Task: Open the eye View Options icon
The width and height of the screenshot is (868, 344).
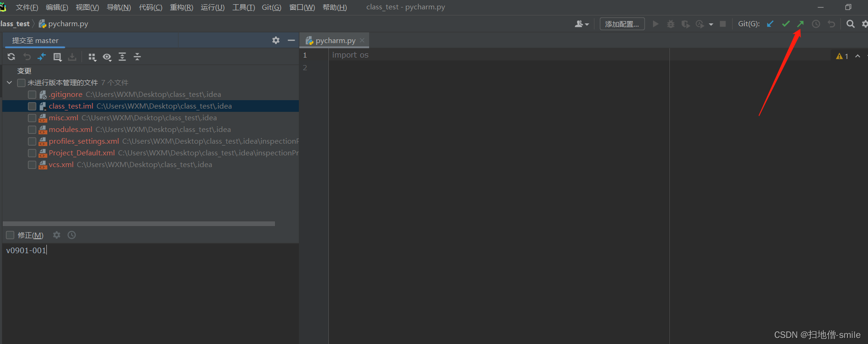Action: pos(107,57)
